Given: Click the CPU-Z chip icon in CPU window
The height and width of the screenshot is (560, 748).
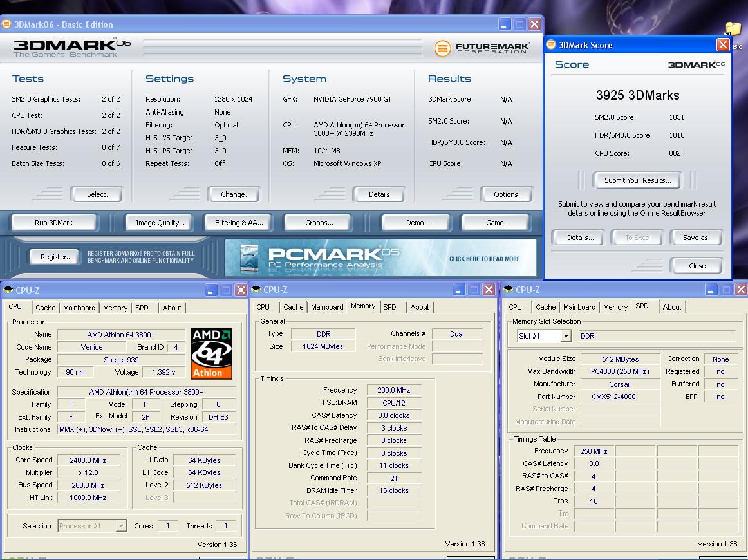Looking at the screenshot, I should (x=8, y=290).
